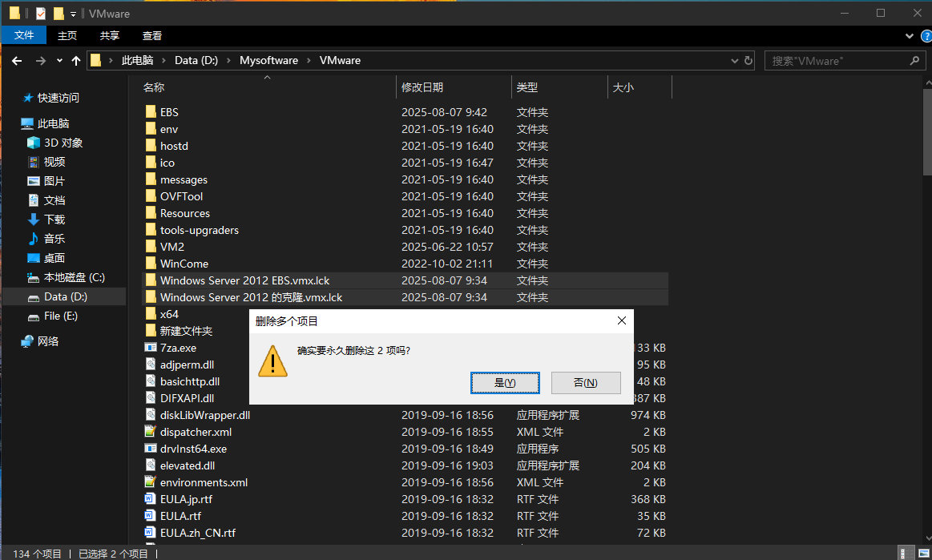Open the 查看 ribbon tab
932x560 pixels.
[152, 36]
